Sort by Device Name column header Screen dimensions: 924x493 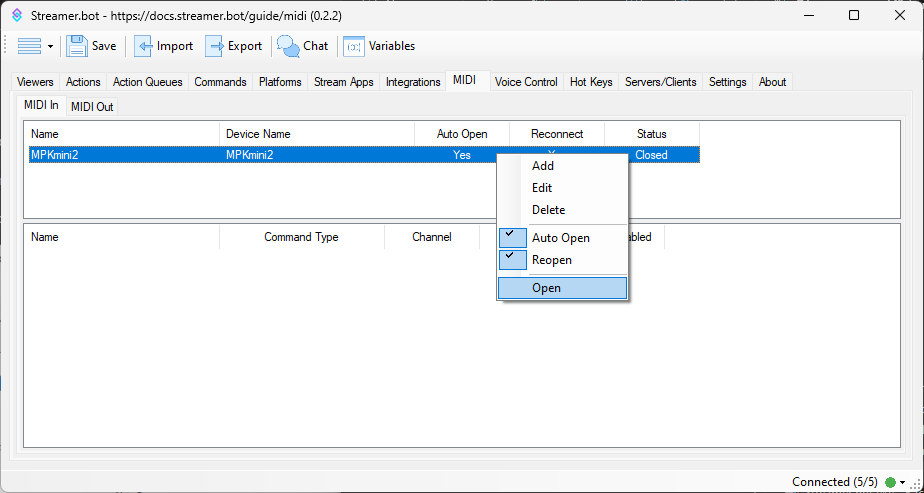point(258,134)
